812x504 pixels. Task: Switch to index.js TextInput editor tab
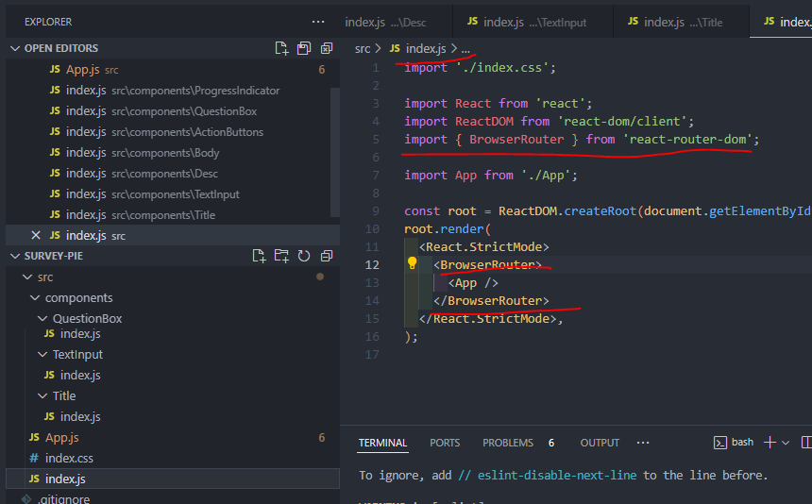tap(533, 23)
